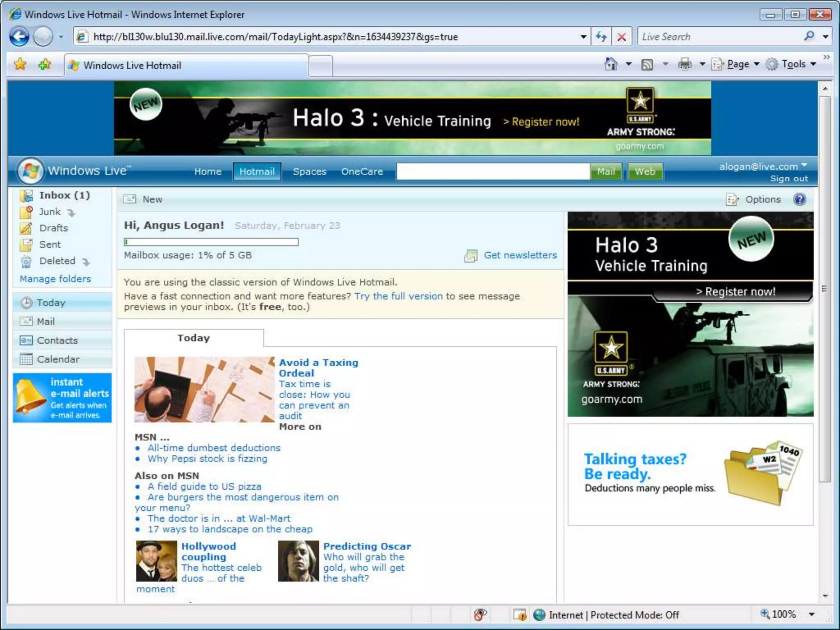Click the instant e-mail alerts bell banner

click(62, 398)
